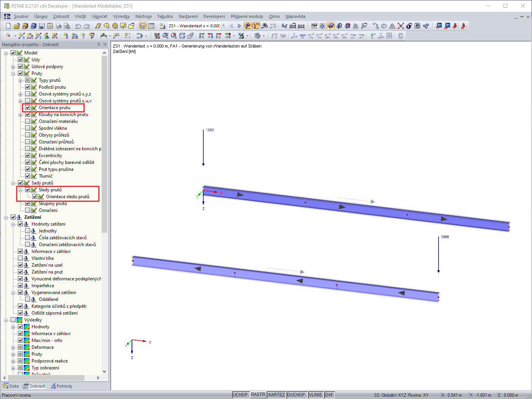Image resolution: width=532 pixels, height=399 pixels.
Task: Click the My bending moment icon
Action: 336,36
